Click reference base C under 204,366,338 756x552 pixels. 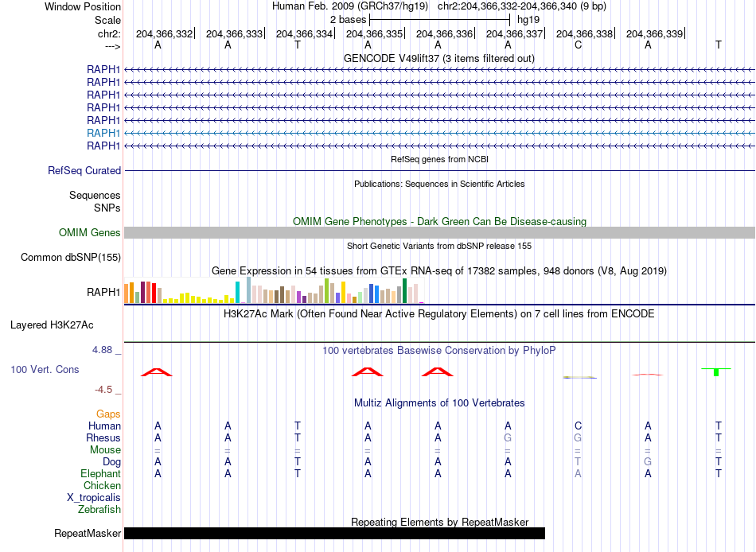pyautogui.click(x=578, y=45)
